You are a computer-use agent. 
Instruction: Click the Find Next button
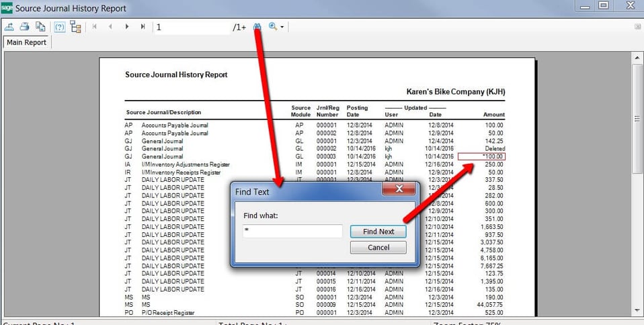(x=378, y=231)
